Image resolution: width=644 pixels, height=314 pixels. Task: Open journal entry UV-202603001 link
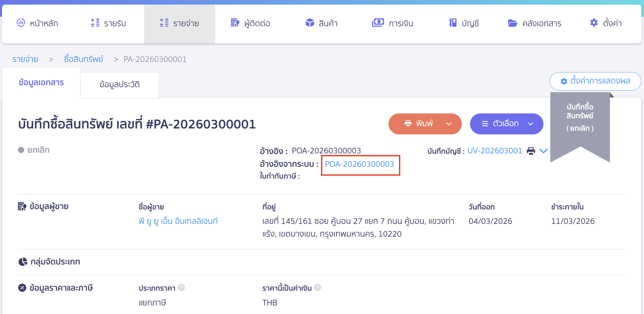point(494,151)
